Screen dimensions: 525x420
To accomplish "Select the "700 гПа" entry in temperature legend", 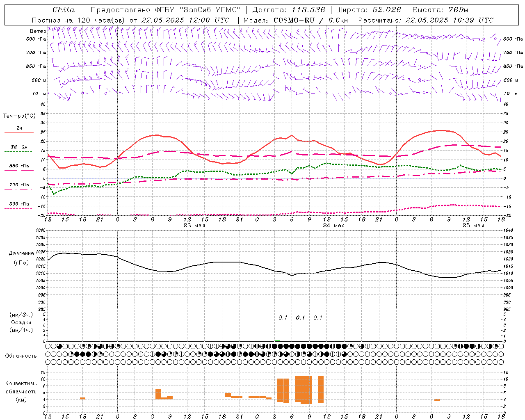I will pos(19,185).
